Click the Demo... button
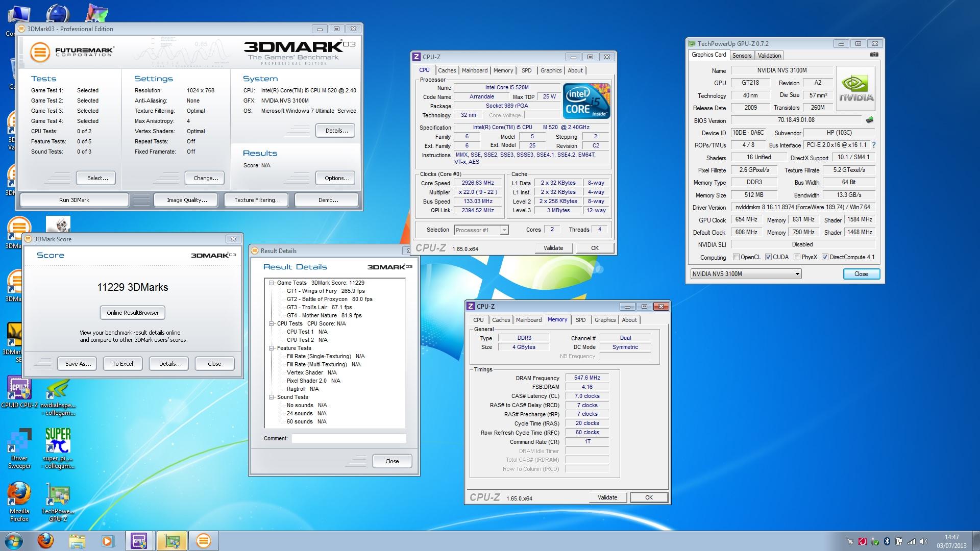980x551 pixels. tap(328, 200)
